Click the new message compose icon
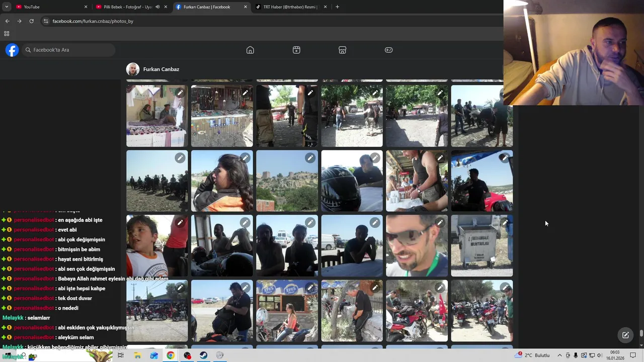The image size is (644, 362). [625, 335]
